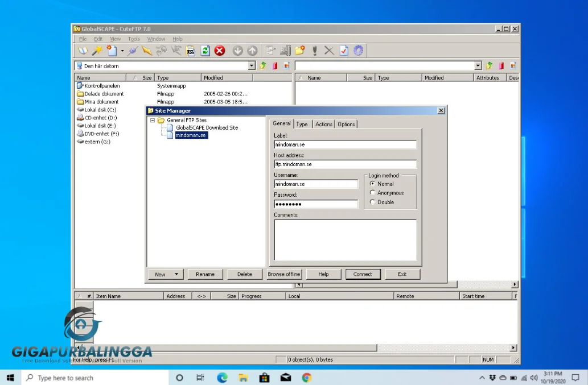Click the Edit file toolbar icon

(270, 51)
